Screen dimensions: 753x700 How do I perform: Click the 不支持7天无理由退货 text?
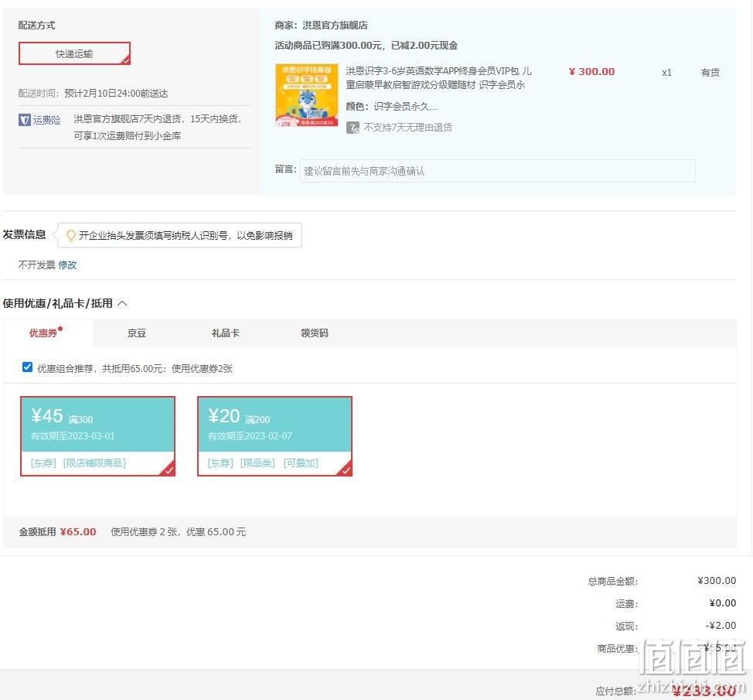pyautogui.click(x=407, y=128)
